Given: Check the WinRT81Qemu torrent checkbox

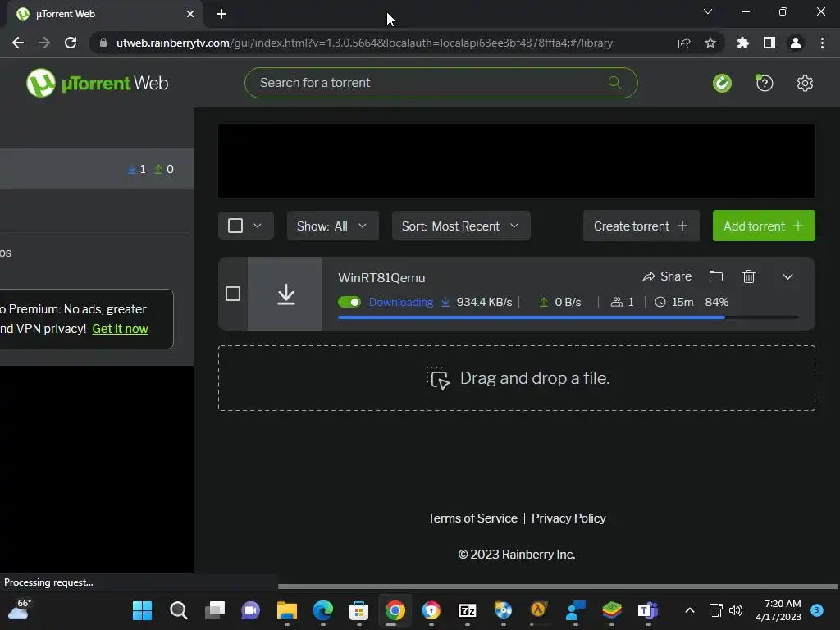Looking at the screenshot, I should point(233,294).
